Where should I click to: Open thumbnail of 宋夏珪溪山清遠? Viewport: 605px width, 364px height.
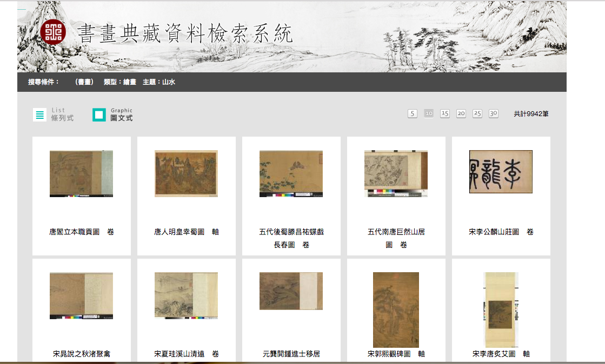pyautogui.click(x=187, y=296)
